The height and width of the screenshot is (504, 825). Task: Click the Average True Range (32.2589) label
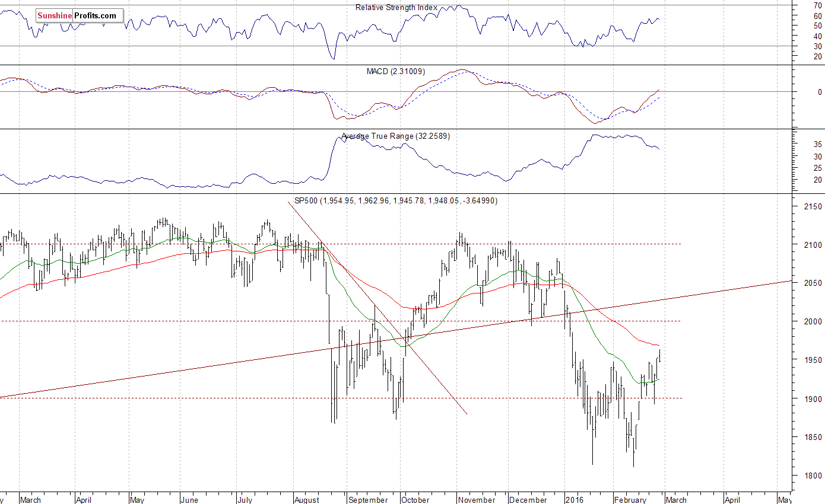[x=395, y=136]
